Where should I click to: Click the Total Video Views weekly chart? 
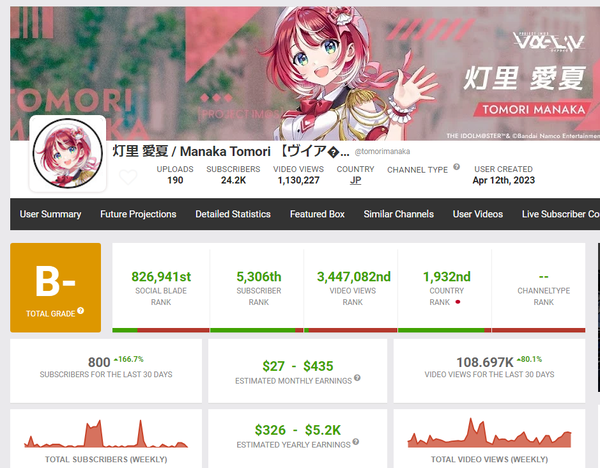489,433
